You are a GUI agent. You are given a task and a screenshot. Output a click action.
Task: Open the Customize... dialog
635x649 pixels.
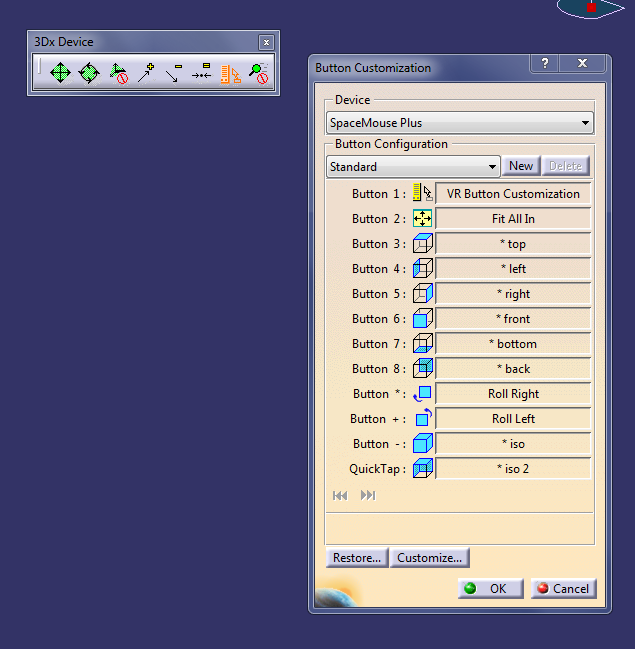[429, 558]
